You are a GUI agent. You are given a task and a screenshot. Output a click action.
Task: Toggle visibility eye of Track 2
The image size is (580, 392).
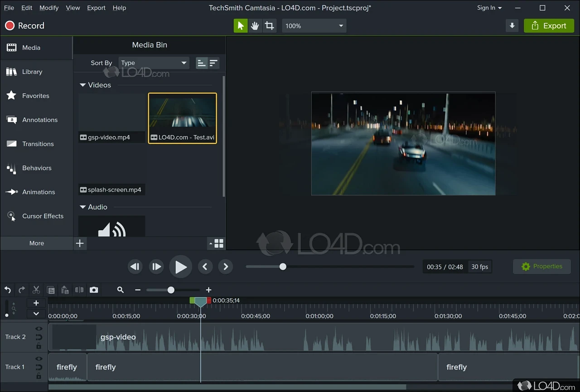click(39, 329)
